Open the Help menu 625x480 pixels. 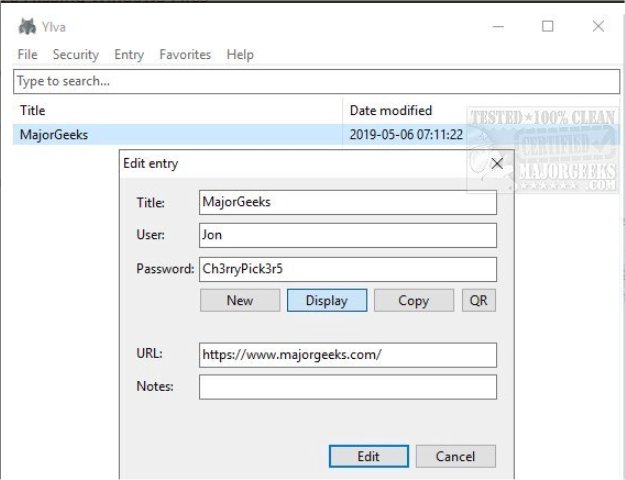pyautogui.click(x=240, y=54)
